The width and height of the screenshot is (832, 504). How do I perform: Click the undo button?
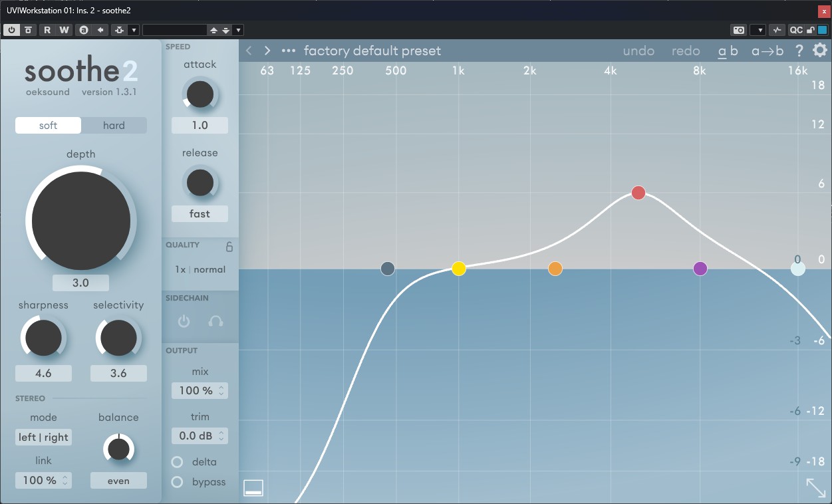click(638, 51)
